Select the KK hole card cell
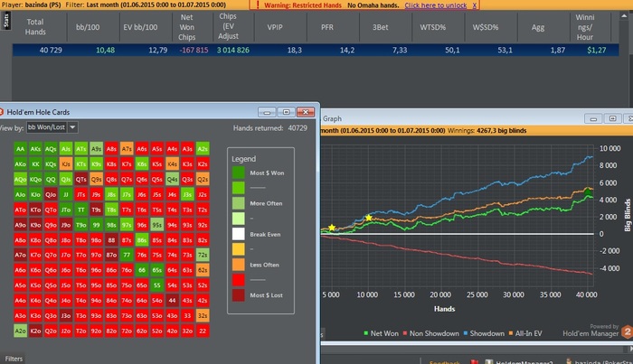633x364 pixels. pyautogui.click(x=35, y=163)
